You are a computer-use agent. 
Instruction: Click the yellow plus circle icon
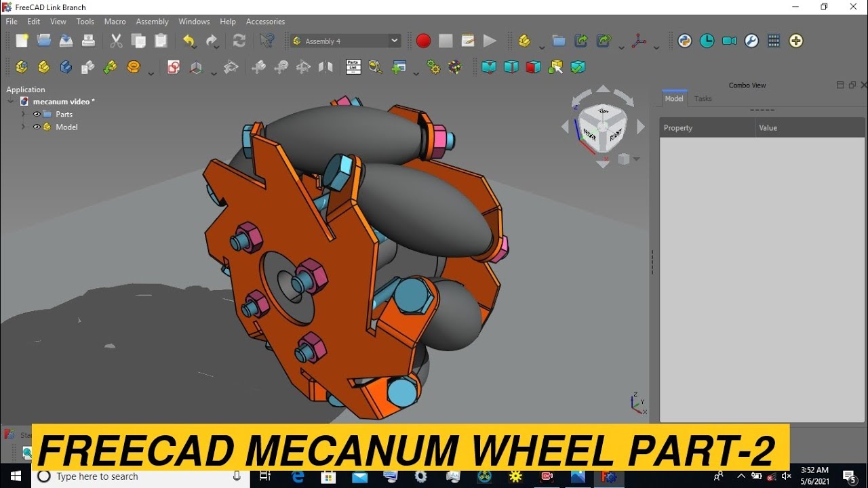click(796, 41)
